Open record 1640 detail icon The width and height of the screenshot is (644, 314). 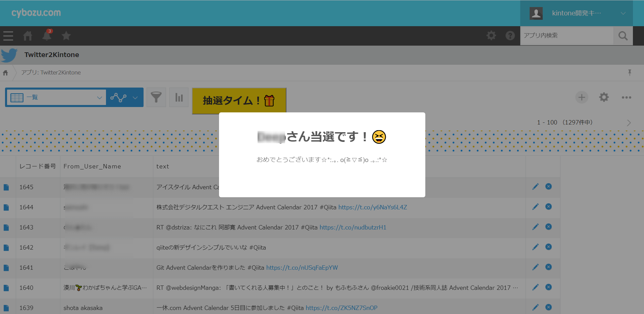(6, 288)
